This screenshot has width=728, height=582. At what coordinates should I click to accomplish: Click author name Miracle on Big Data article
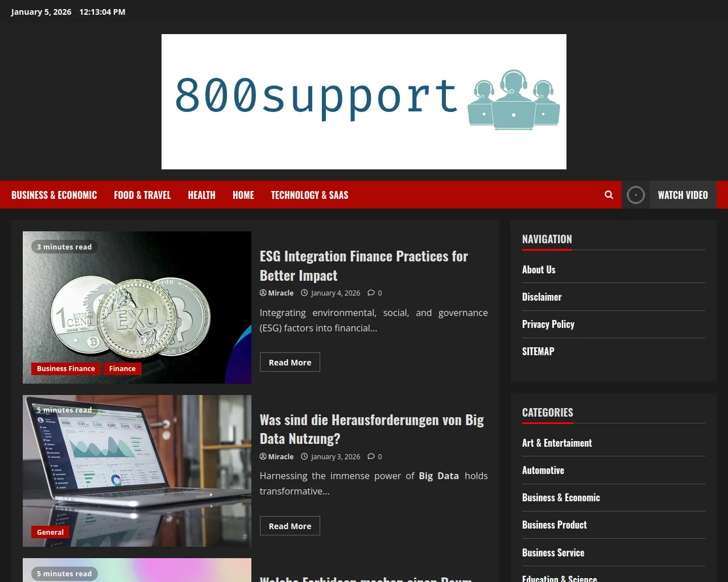pos(281,456)
